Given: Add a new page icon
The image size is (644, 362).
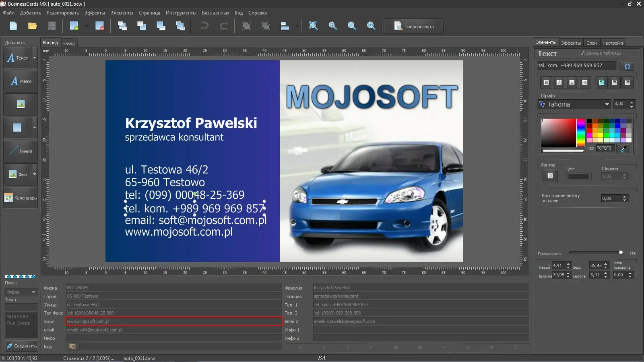Looking at the screenshot, I should (x=74, y=26).
